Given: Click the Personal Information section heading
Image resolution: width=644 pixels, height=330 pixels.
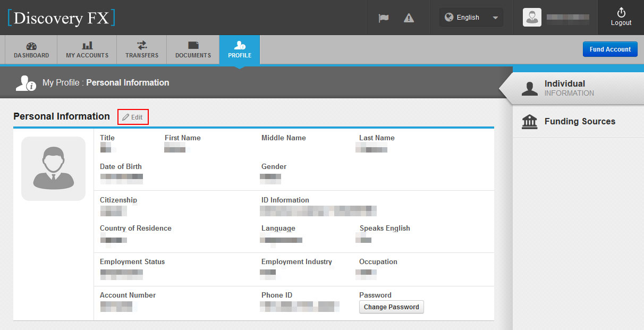Looking at the screenshot, I should click(x=62, y=116).
